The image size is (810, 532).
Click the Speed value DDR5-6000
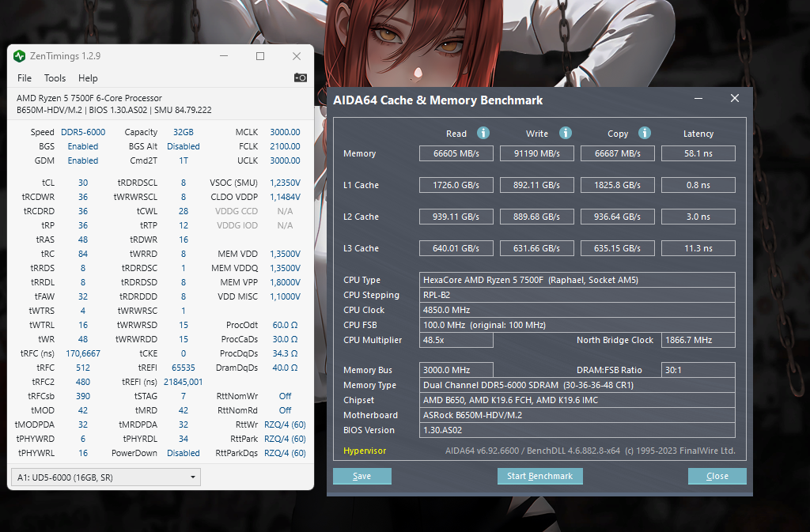tap(83, 132)
